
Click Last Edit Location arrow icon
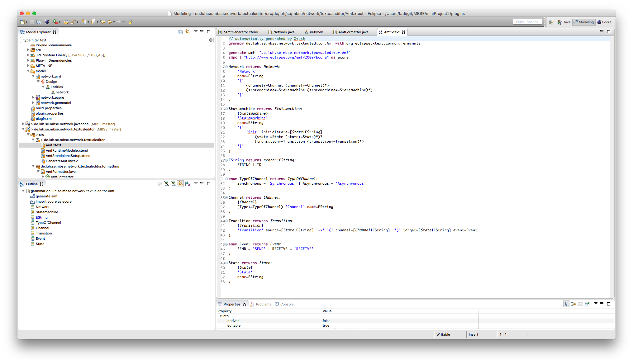pyautogui.click(x=102, y=22)
